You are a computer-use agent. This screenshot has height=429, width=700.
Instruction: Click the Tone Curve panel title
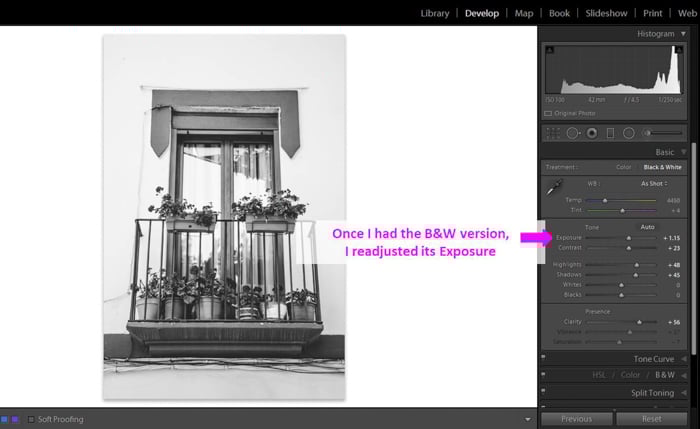tap(654, 359)
